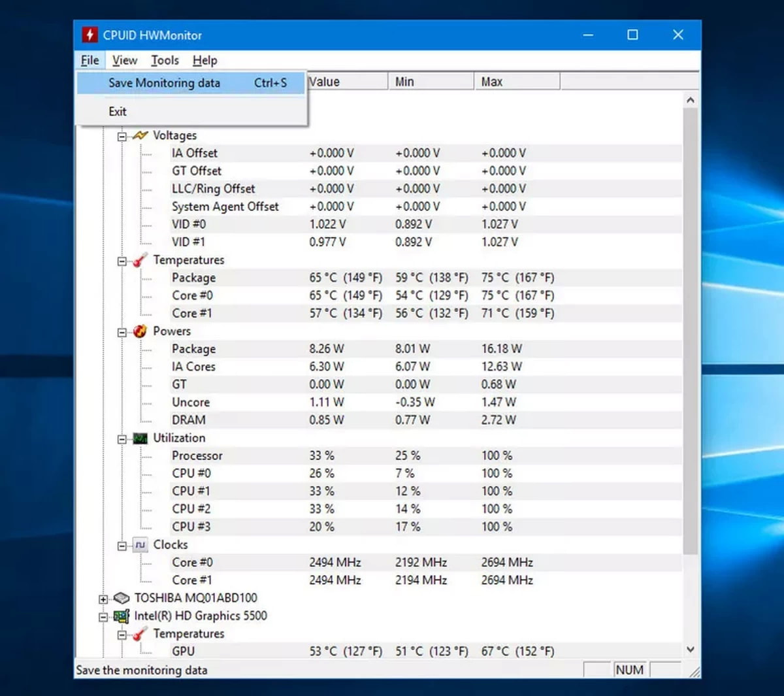
Task: Collapse the Powers section
Action: (x=122, y=331)
